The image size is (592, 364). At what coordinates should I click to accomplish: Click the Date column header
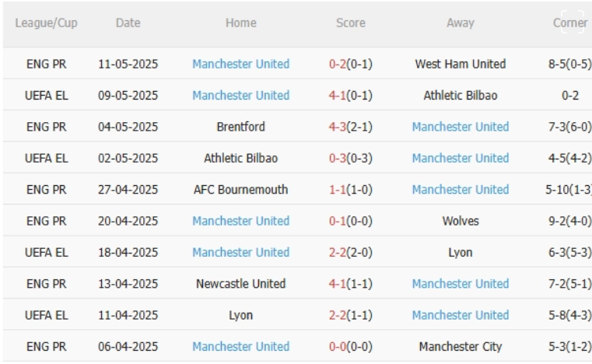tap(128, 23)
